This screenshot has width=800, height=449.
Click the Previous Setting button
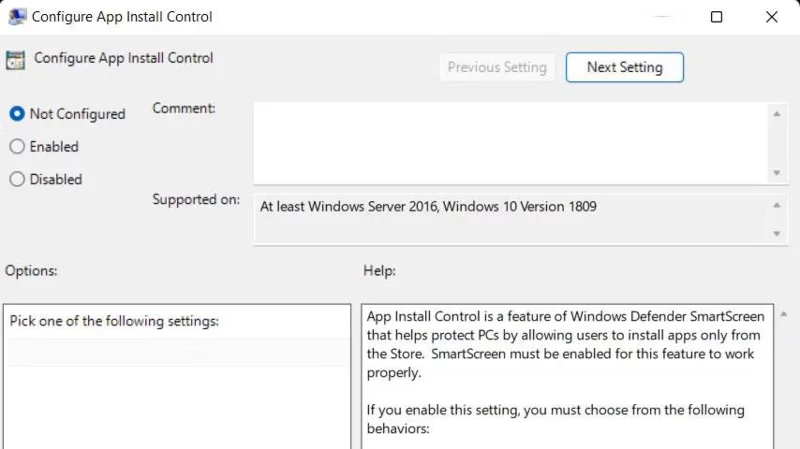497,67
